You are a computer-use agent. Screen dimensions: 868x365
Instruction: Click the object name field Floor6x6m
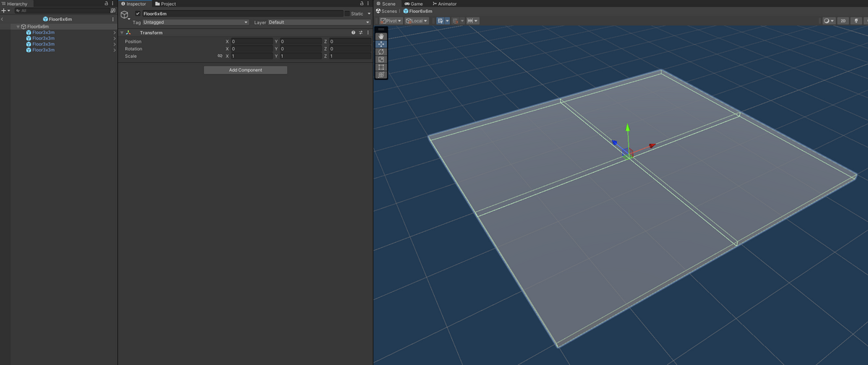pos(242,14)
